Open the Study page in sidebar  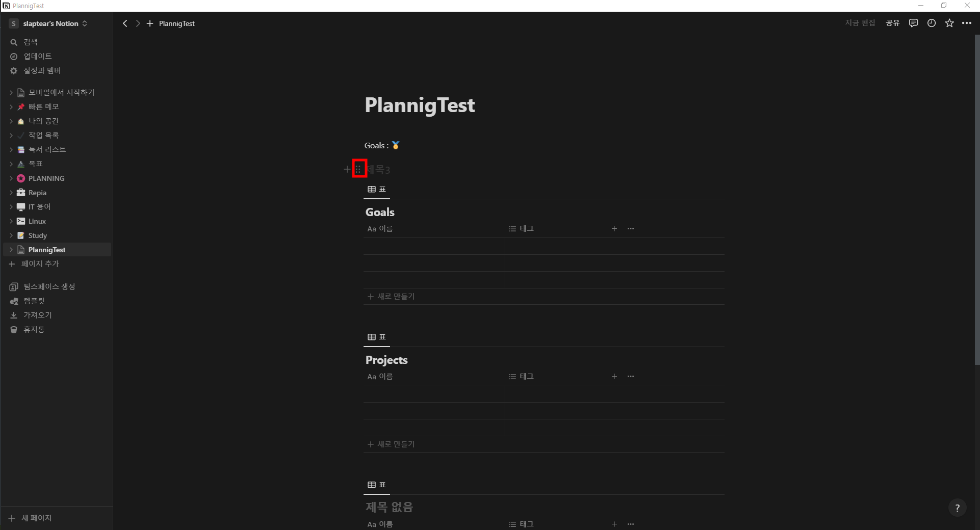[x=38, y=235]
